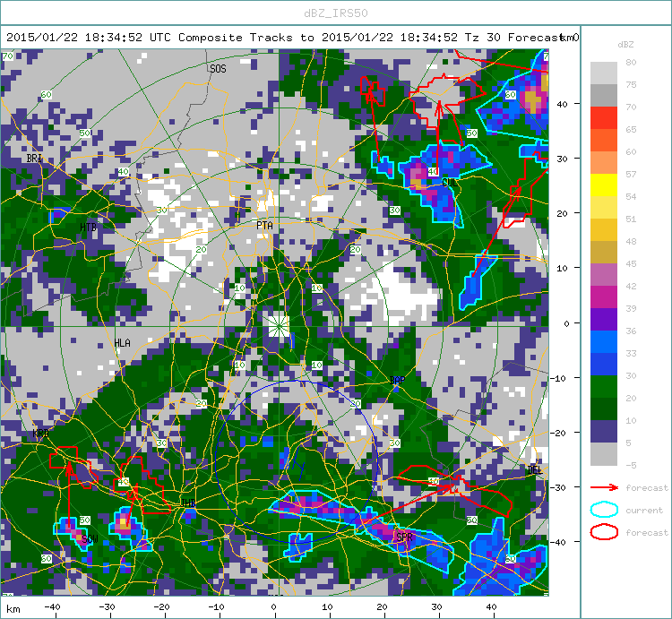Click the SPR station label
The height and width of the screenshot is (619, 672).
point(405,537)
